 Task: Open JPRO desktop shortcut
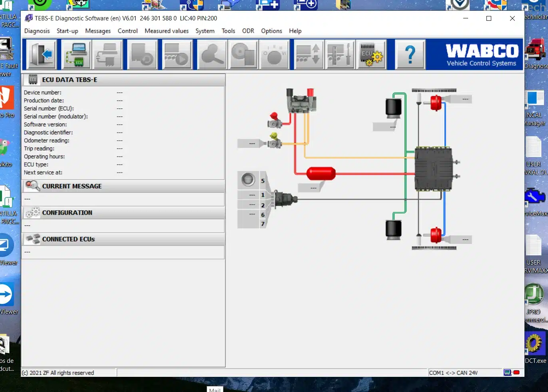(534, 296)
